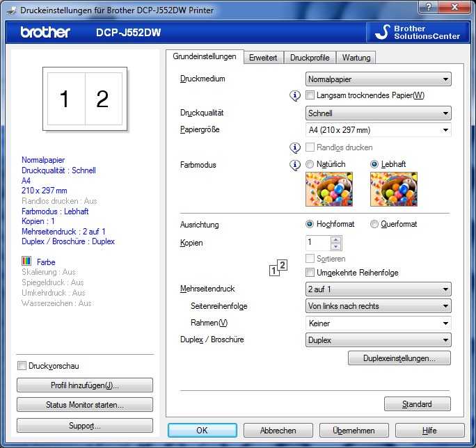Close the Druckeinstellungen dialog
The image size is (476, 448).
pyautogui.click(x=454, y=7)
